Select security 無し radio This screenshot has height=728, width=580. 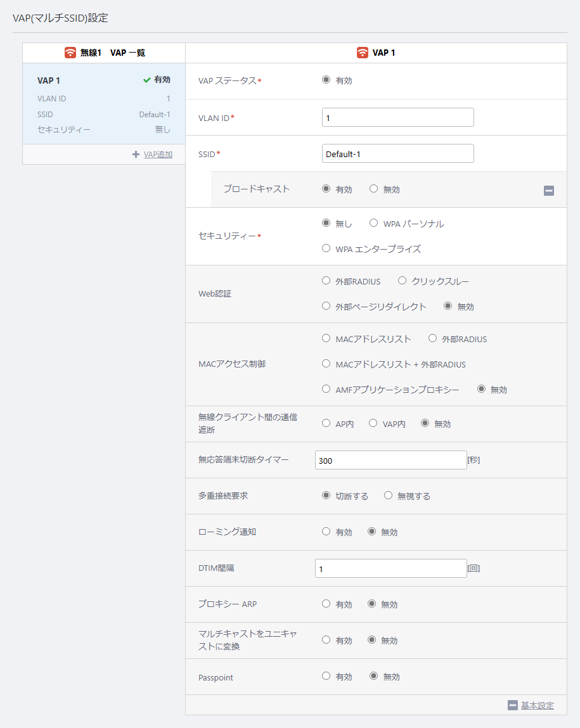pos(326,223)
